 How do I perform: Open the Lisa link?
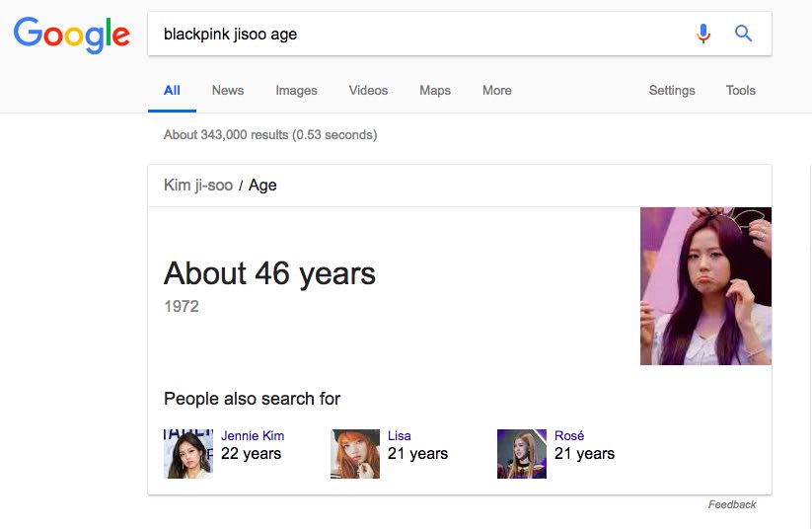(x=400, y=436)
